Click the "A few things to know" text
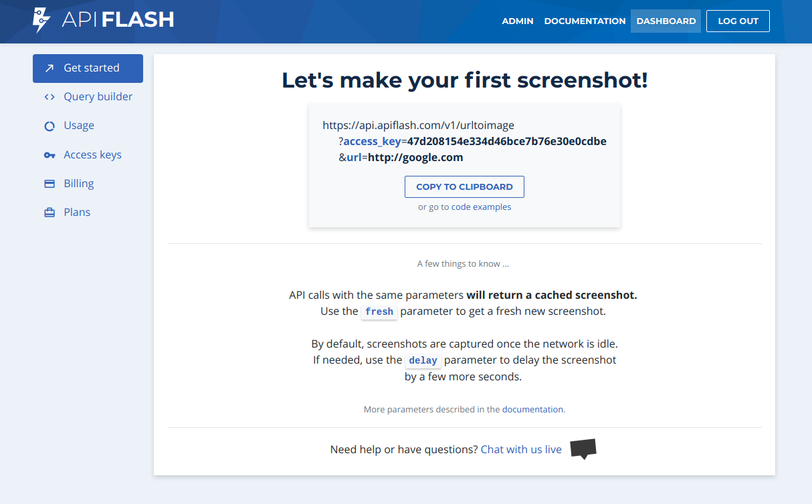 tap(463, 264)
